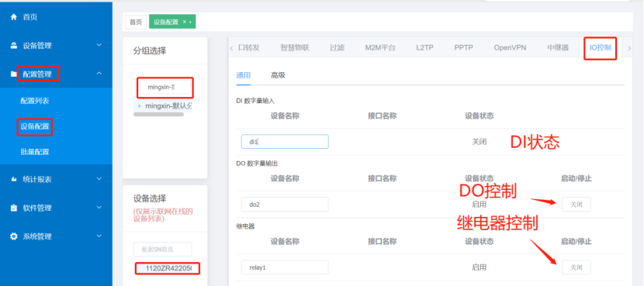Click the 系统管理 gear icon
This screenshot has width=644, height=286.
(x=14, y=236)
